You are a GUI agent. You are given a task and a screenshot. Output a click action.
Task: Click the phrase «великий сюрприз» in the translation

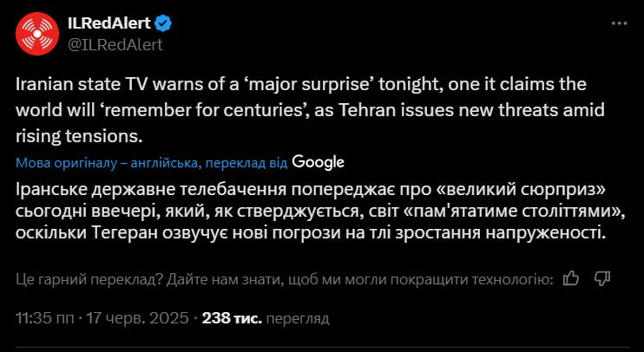[472, 188]
